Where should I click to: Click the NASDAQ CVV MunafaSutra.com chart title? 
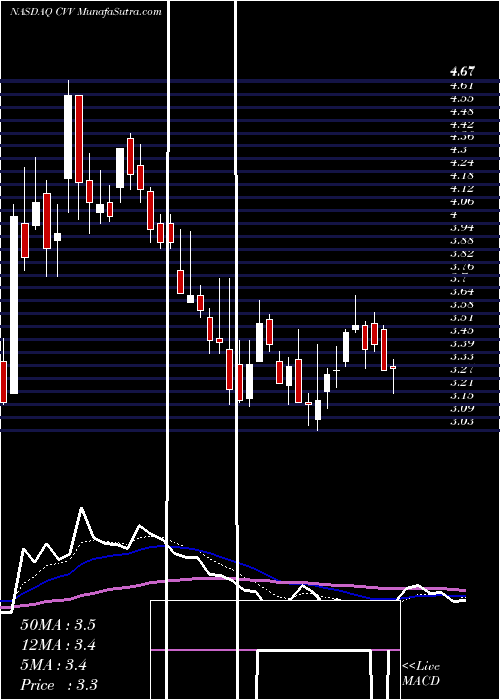[86, 12]
